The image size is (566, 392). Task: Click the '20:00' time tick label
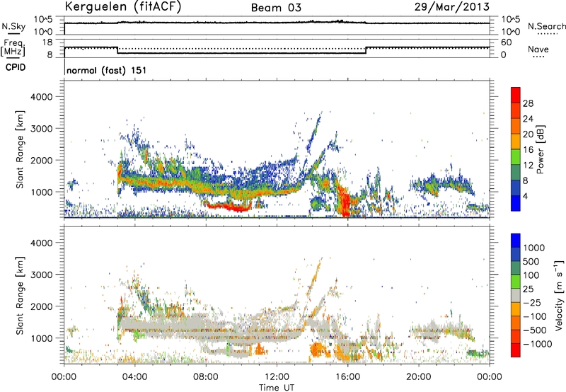(x=419, y=377)
